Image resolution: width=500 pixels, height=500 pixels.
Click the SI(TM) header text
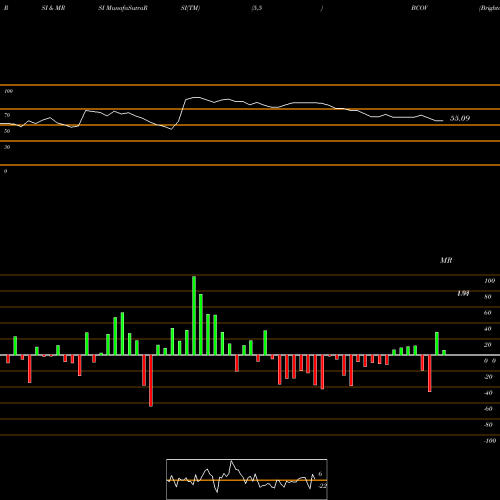[190, 8]
